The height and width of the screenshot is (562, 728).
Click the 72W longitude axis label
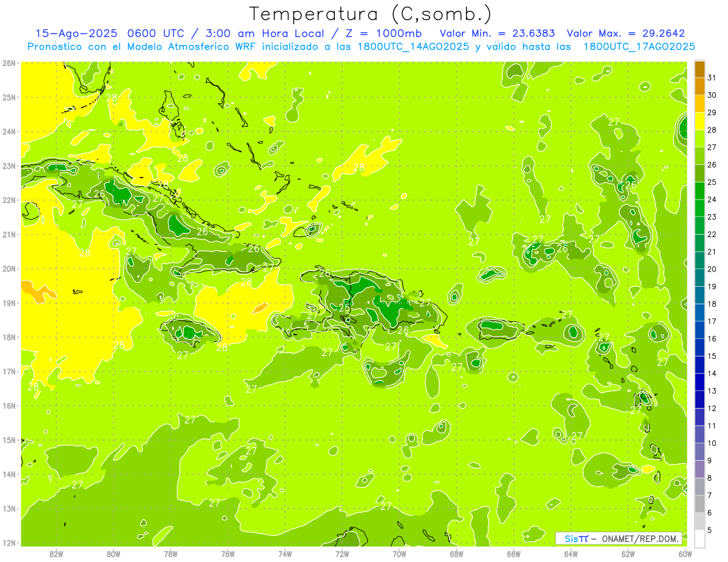(x=342, y=554)
